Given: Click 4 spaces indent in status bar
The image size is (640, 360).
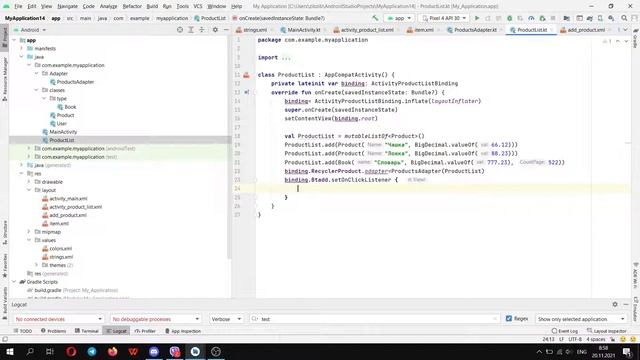Looking at the screenshot, I should tap(596, 339).
